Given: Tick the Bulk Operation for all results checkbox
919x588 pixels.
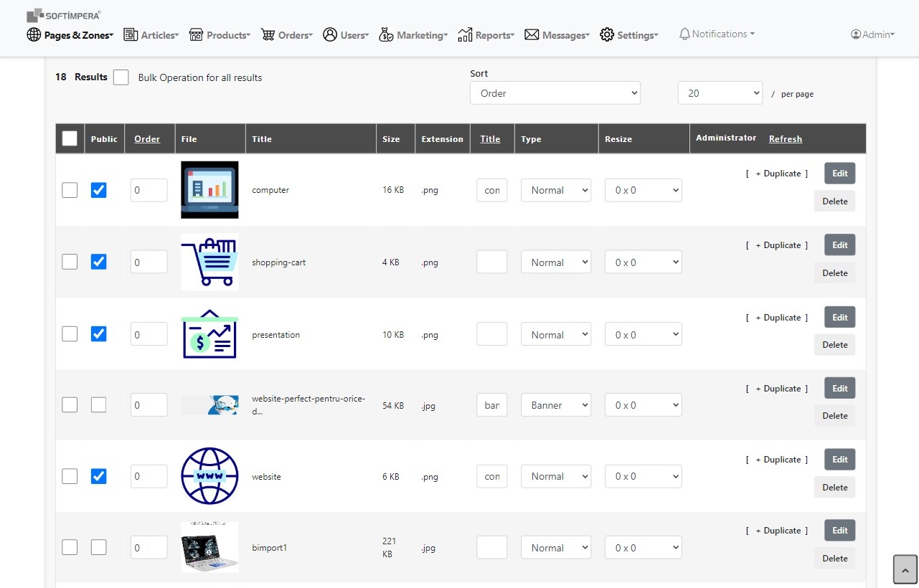Looking at the screenshot, I should tap(121, 77).
